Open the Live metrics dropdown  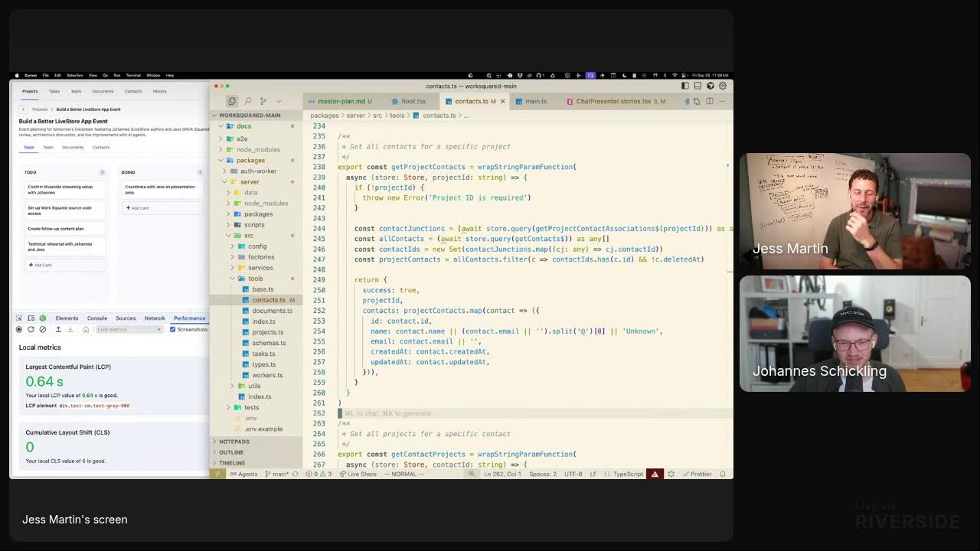point(129,329)
